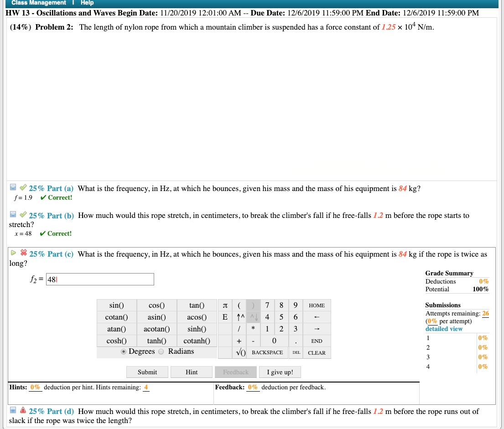Click inside the f2 answer field
This screenshot has width=504, height=429.
(100, 279)
